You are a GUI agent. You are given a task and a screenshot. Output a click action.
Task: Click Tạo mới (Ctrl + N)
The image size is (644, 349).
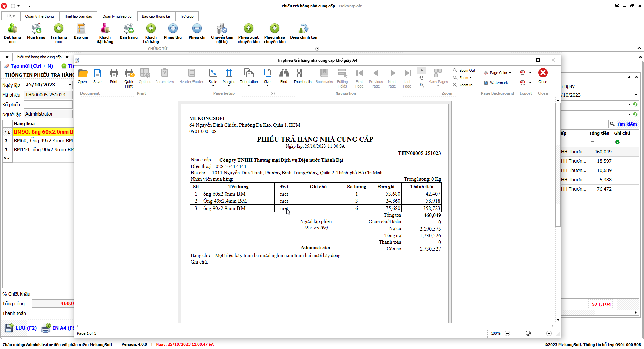point(29,66)
